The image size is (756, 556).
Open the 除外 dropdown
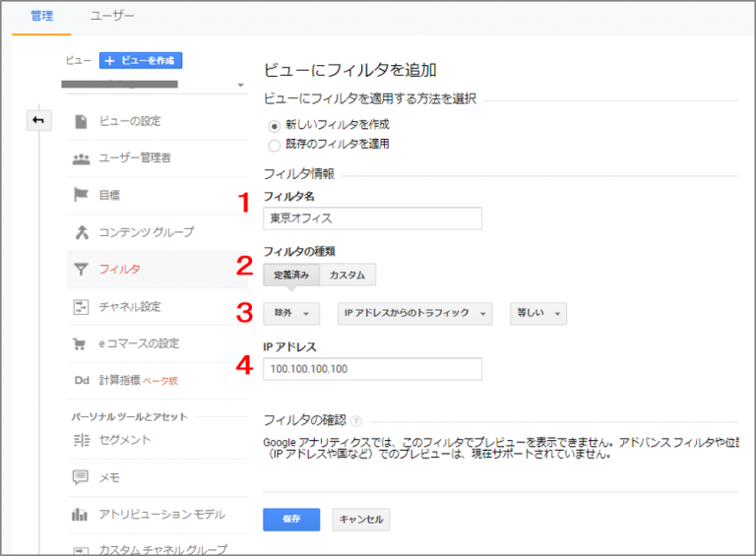click(x=290, y=314)
